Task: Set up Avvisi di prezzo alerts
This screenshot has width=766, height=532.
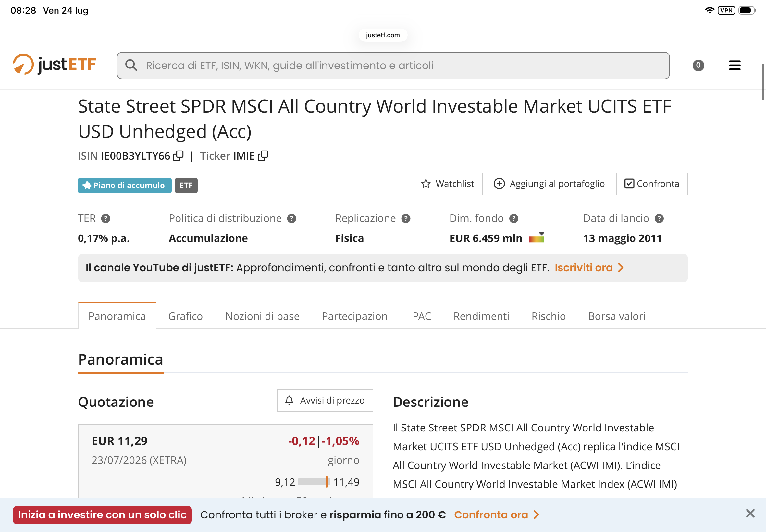Action: (325, 400)
